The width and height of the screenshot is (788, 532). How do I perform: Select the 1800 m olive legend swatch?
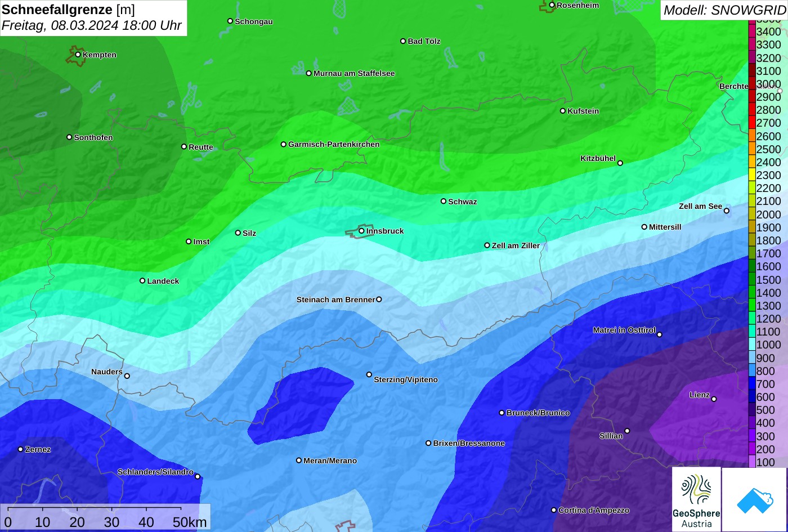pos(752,240)
